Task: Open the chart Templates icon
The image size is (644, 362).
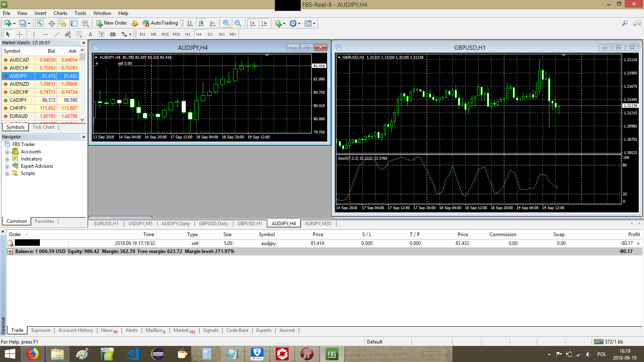Action: [308, 23]
